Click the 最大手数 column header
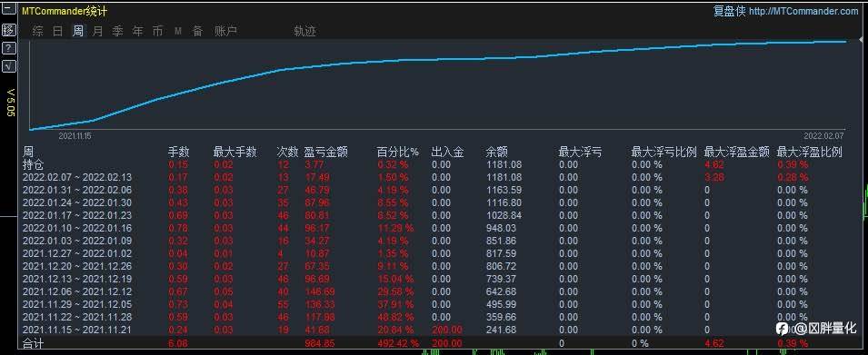The width and height of the screenshot is (868, 355). point(235,152)
